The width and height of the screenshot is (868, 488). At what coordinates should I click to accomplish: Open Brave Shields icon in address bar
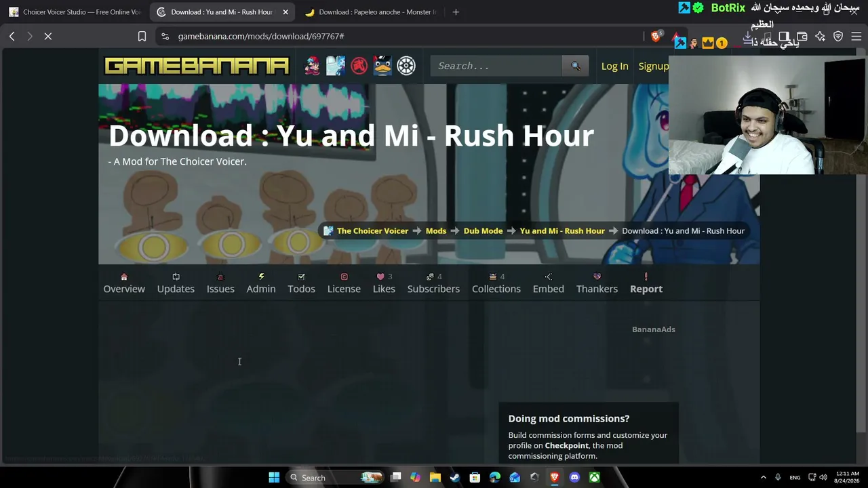click(x=656, y=36)
